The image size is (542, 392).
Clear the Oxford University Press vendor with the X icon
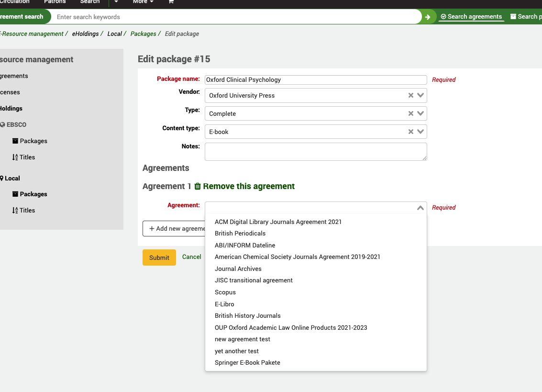pyautogui.click(x=410, y=95)
